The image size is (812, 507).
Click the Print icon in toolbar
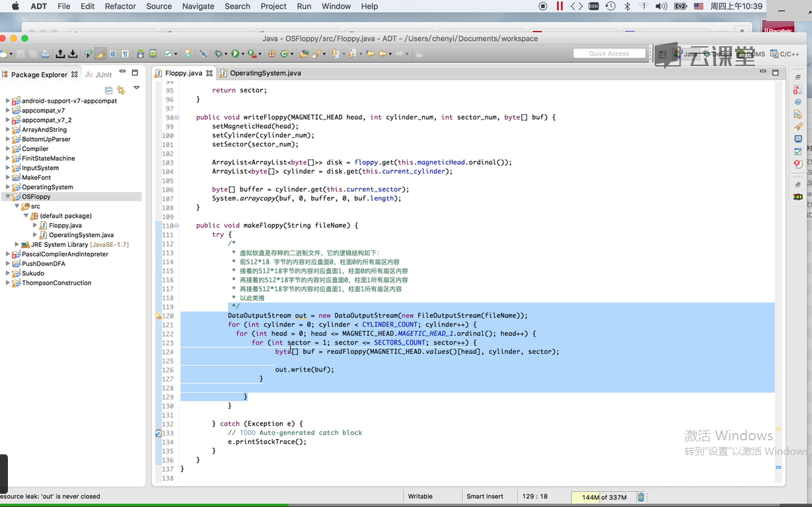click(45, 54)
